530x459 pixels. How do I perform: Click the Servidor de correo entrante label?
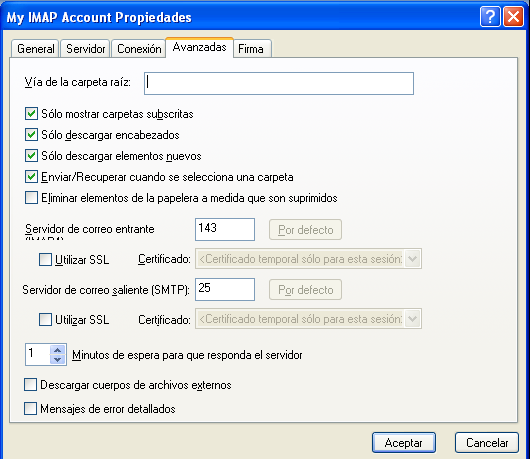tap(90, 229)
